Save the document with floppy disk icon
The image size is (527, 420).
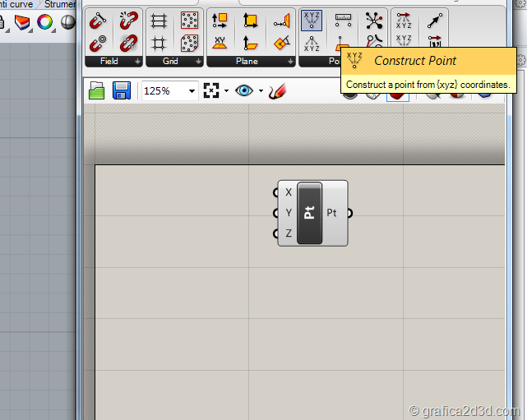122,90
